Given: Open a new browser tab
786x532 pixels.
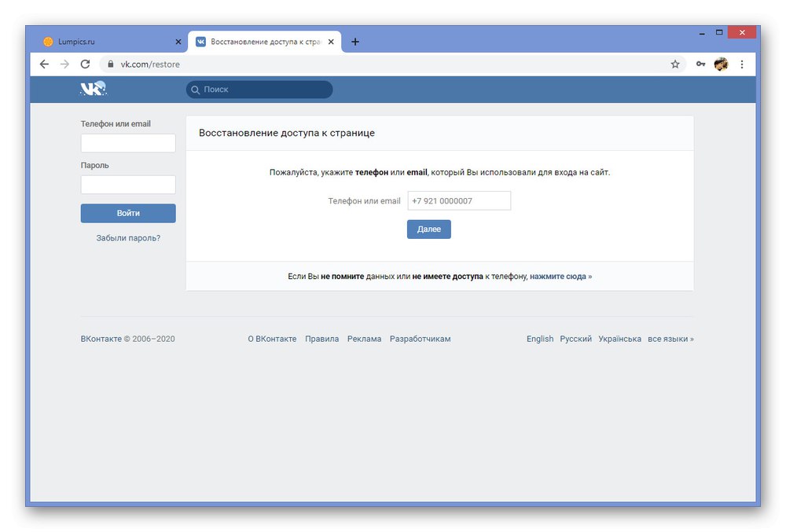Looking at the screenshot, I should [x=354, y=41].
